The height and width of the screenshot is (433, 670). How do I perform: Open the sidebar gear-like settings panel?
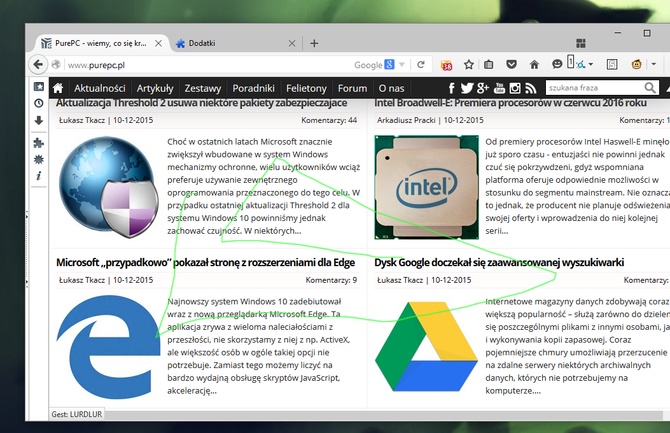click(39, 159)
